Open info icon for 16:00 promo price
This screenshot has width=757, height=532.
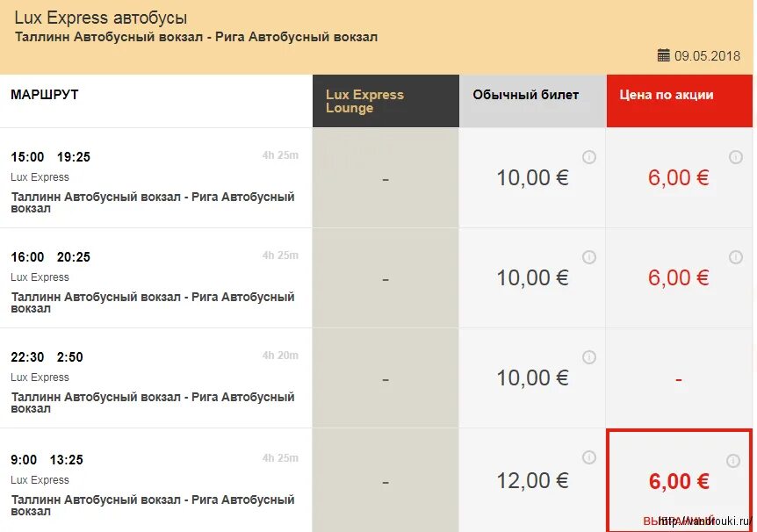coord(735,257)
